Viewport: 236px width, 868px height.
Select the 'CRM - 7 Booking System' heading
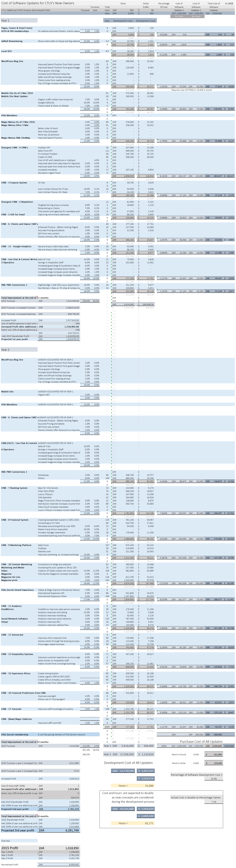point(14,488)
